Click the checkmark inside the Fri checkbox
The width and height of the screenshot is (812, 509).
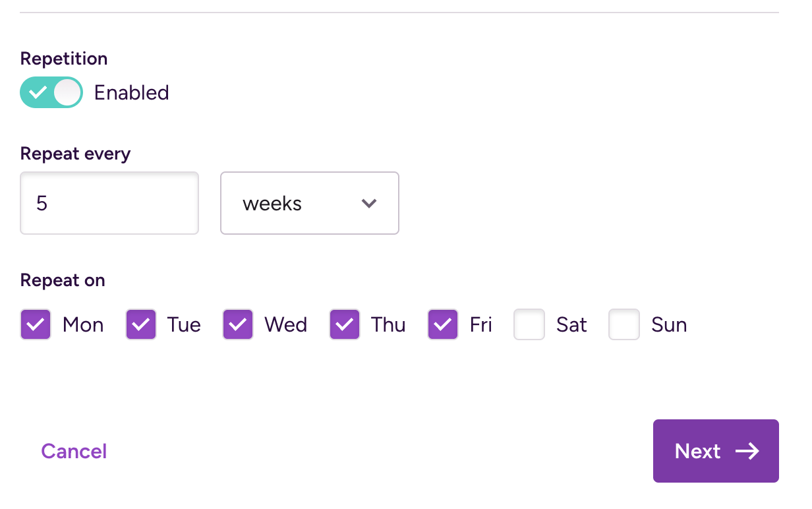click(x=442, y=324)
